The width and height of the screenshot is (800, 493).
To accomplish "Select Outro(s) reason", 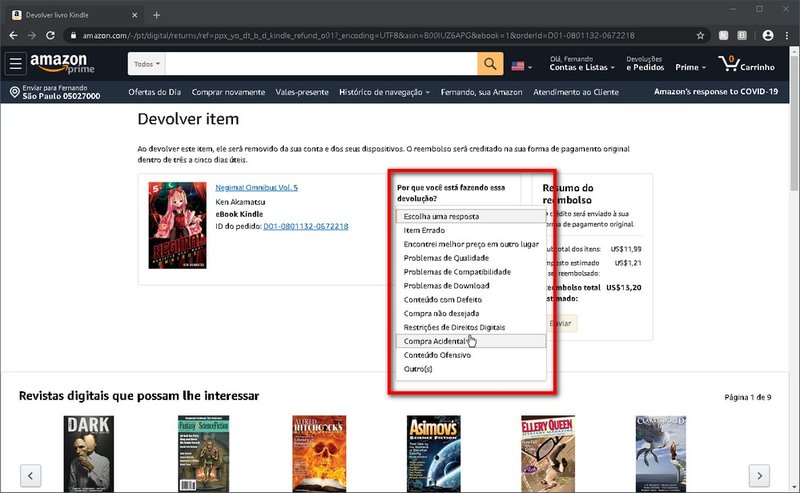I will [x=470, y=368].
